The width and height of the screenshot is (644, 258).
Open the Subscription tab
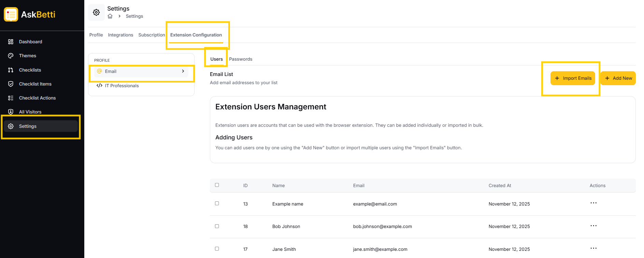[x=152, y=35]
